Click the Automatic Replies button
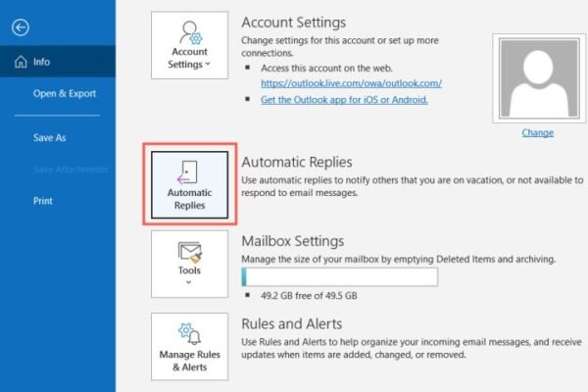Viewport: 588px width, 392px height. [189, 184]
